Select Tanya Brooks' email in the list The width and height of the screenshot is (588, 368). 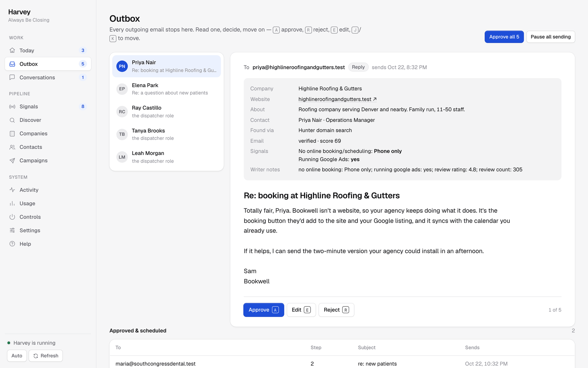pos(166,134)
